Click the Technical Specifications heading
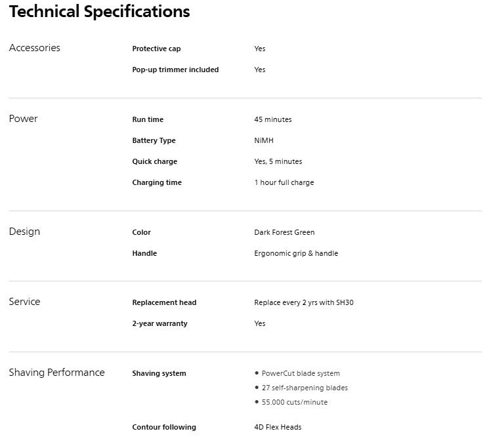The width and height of the screenshot is (487, 448). point(100,12)
